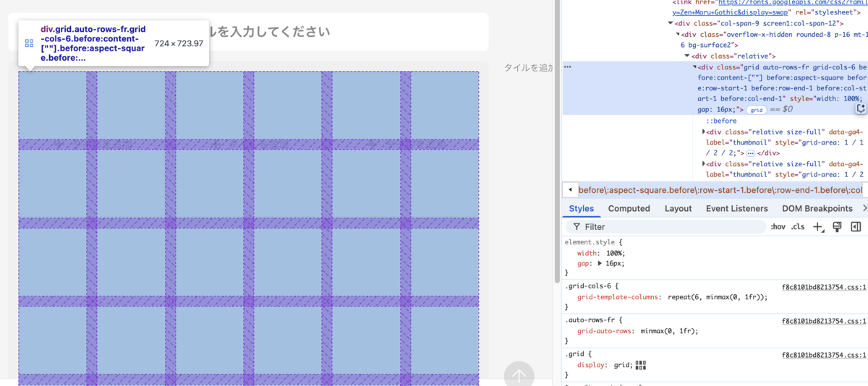Select the ::before pseudo-element node
The height and width of the screenshot is (386, 868).
click(x=721, y=121)
